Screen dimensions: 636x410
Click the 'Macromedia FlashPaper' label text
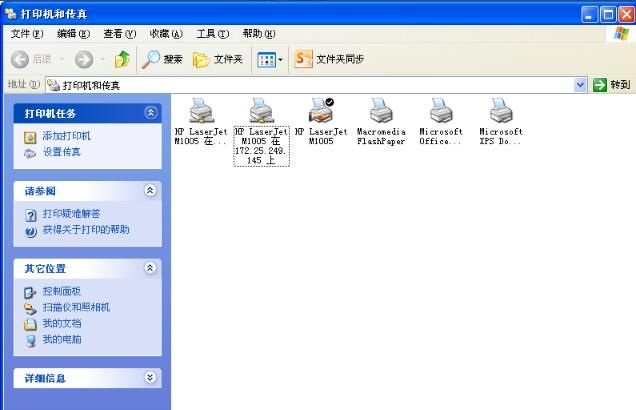pos(381,137)
